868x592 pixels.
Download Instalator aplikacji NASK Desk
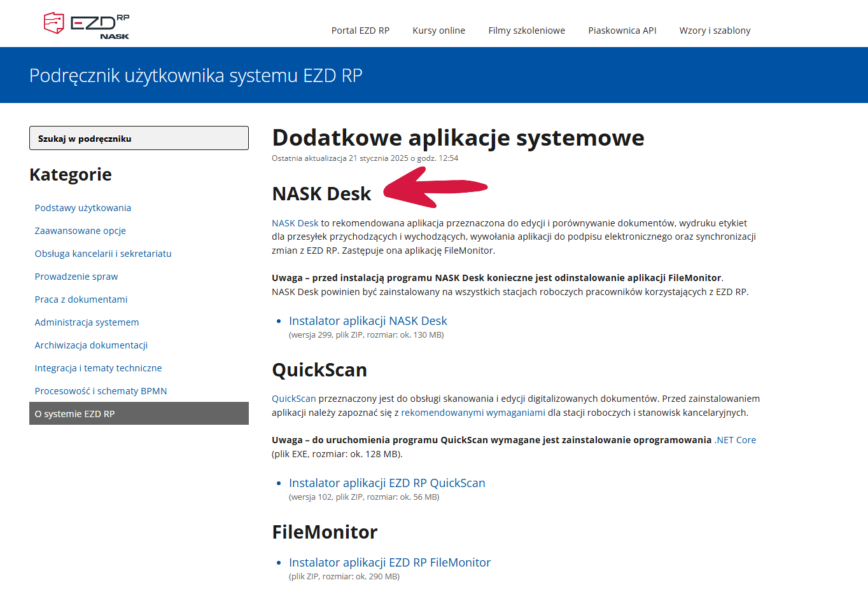coord(368,321)
